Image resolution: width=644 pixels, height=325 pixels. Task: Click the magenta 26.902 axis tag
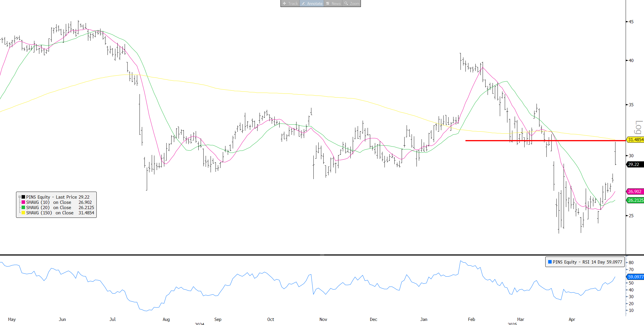[x=635, y=191]
